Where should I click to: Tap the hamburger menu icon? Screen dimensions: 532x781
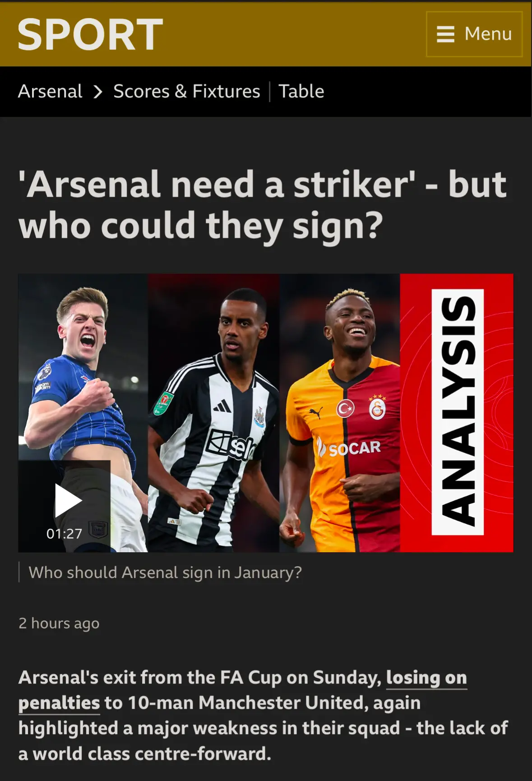click(x=445, y=34)
